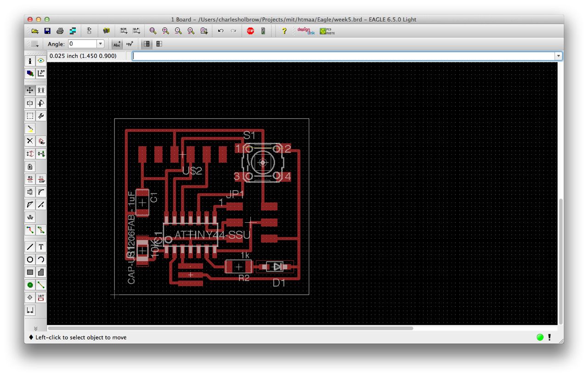
Task: Redraw the board view
Action: click(191, 31)
